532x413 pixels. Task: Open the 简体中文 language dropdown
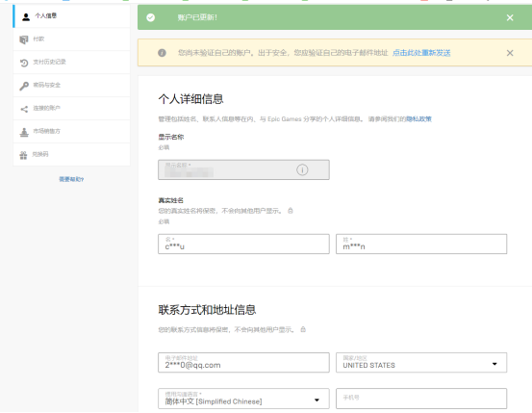[x=243, y=399]
